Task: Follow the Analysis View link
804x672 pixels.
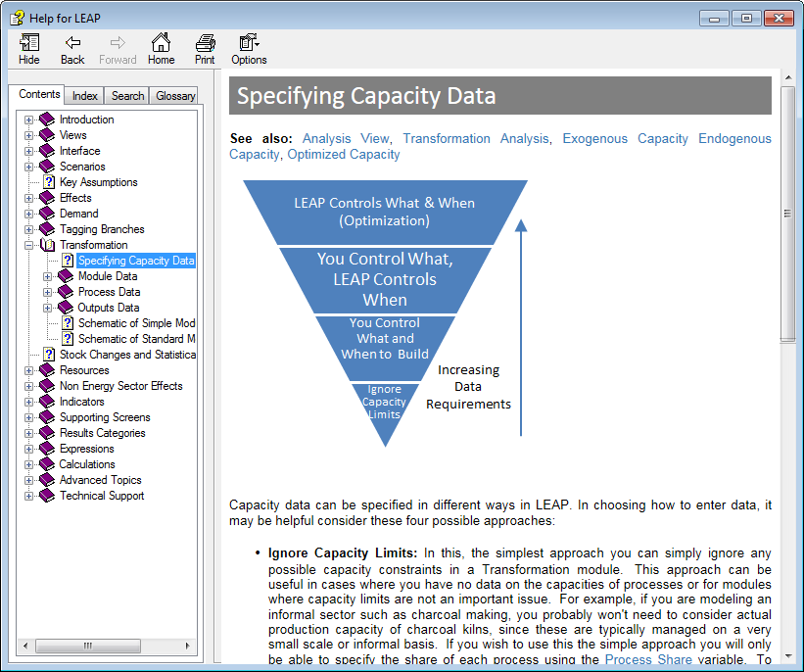Action: click(346, 138)
